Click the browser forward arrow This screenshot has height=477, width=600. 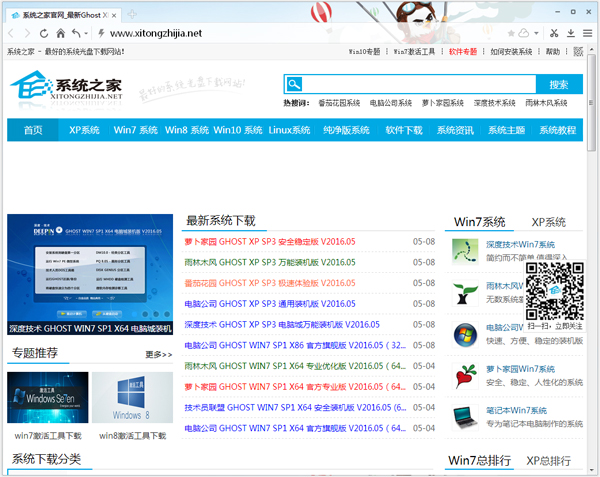tap(26, 33)
